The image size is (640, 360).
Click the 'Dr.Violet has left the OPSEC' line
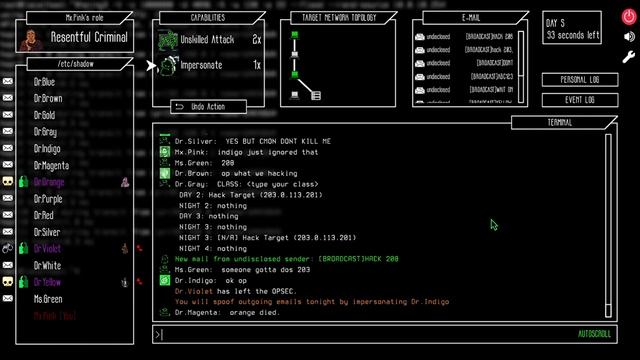pyautogui.click(x=236, y=291)
